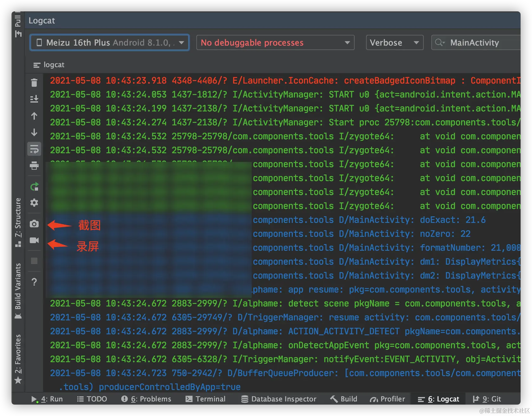This screenshot has width=532, height=416.
Task: Open the Build tool window
Action: (x=344, y=399)
